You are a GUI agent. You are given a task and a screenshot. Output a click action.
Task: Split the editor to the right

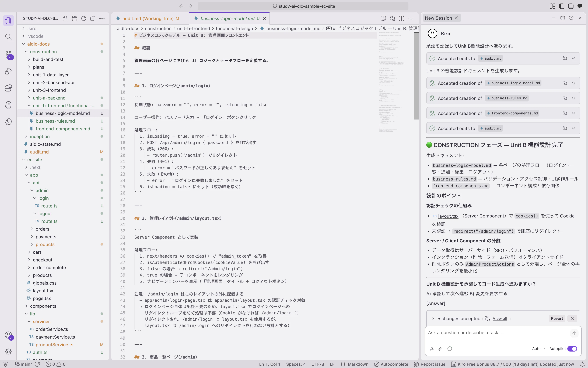[401, 19]
